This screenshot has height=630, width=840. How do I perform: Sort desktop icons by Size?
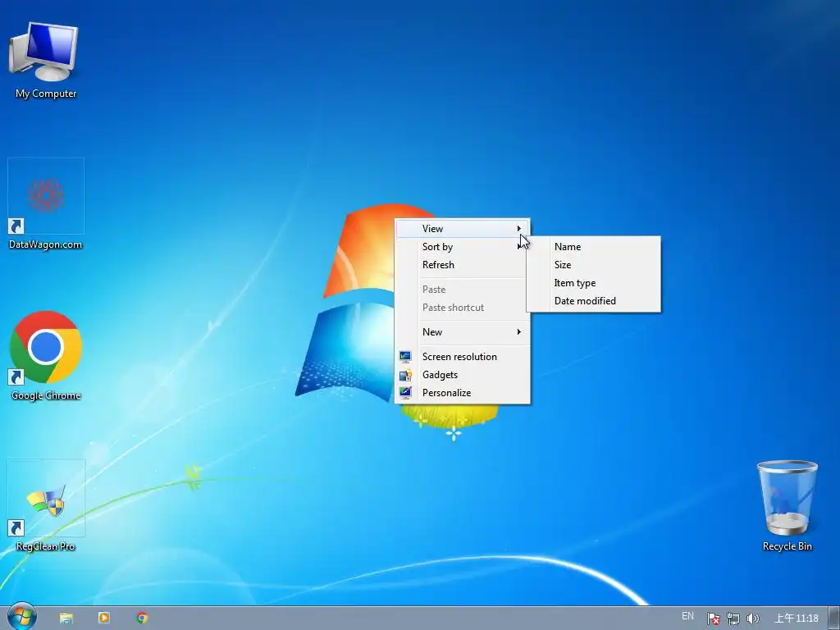click(x=594, y=265)
